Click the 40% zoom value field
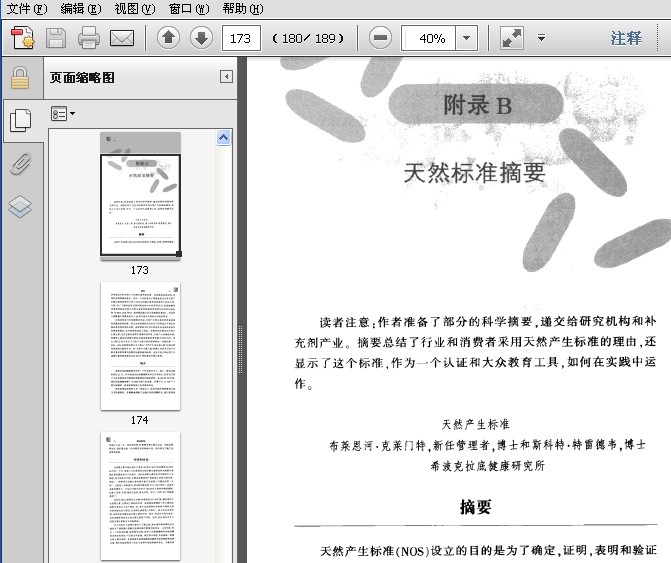 pos(428,39)
